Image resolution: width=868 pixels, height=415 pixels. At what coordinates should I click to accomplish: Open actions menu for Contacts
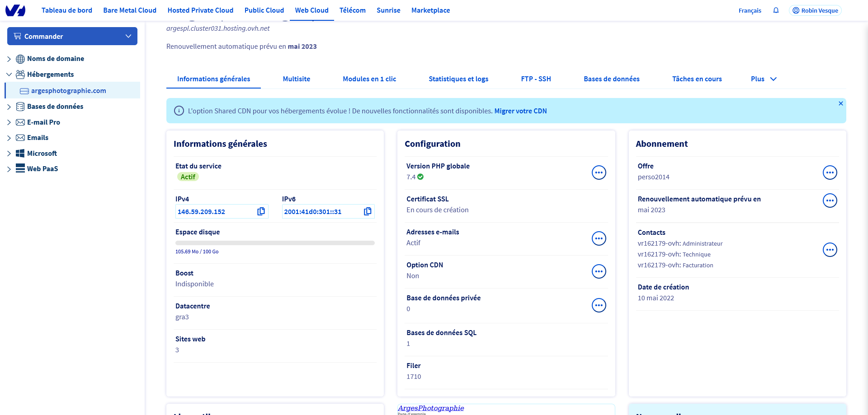coord(830,250)
